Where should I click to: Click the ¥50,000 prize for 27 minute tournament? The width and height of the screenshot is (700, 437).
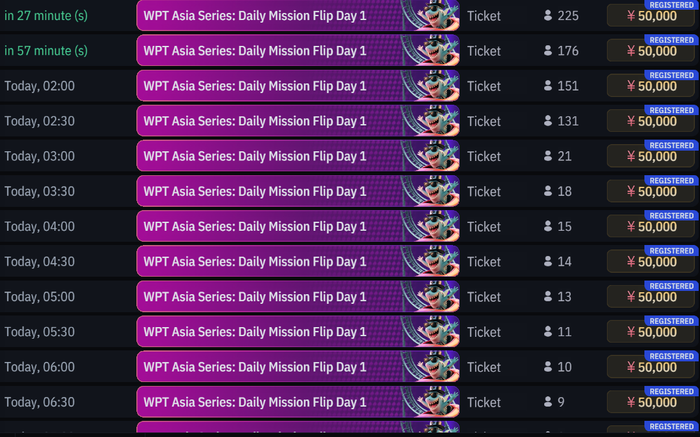tap(651, 16)
